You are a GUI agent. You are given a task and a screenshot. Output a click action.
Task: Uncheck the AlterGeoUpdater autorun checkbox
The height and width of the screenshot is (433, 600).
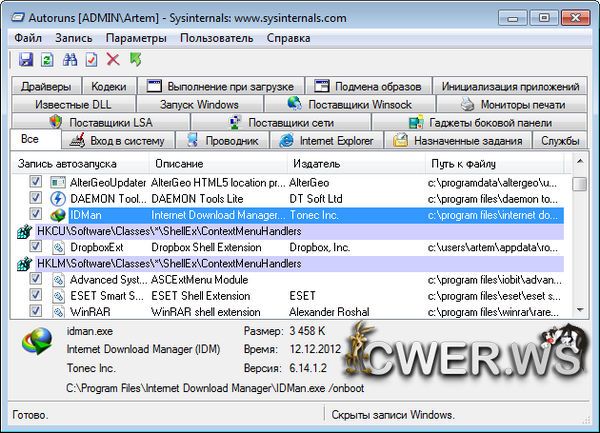[36, 183]
